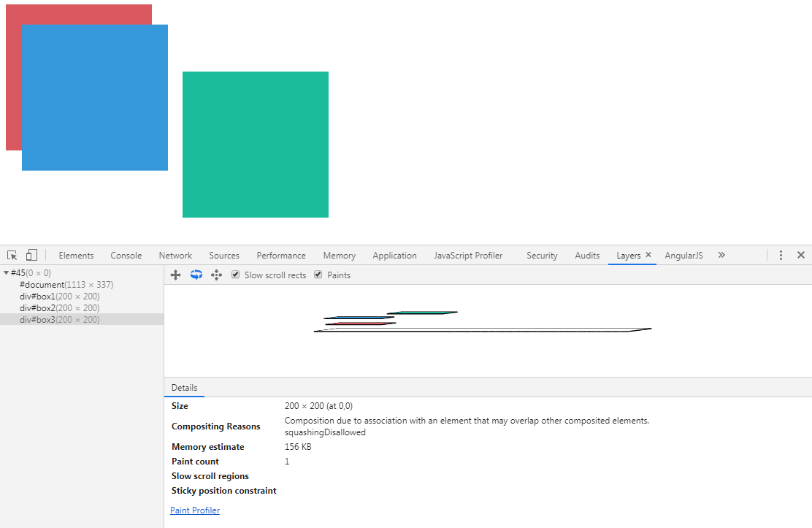Click the Sticky position constraint label
This screenshot has width=812, height=528.
point(223,490)
